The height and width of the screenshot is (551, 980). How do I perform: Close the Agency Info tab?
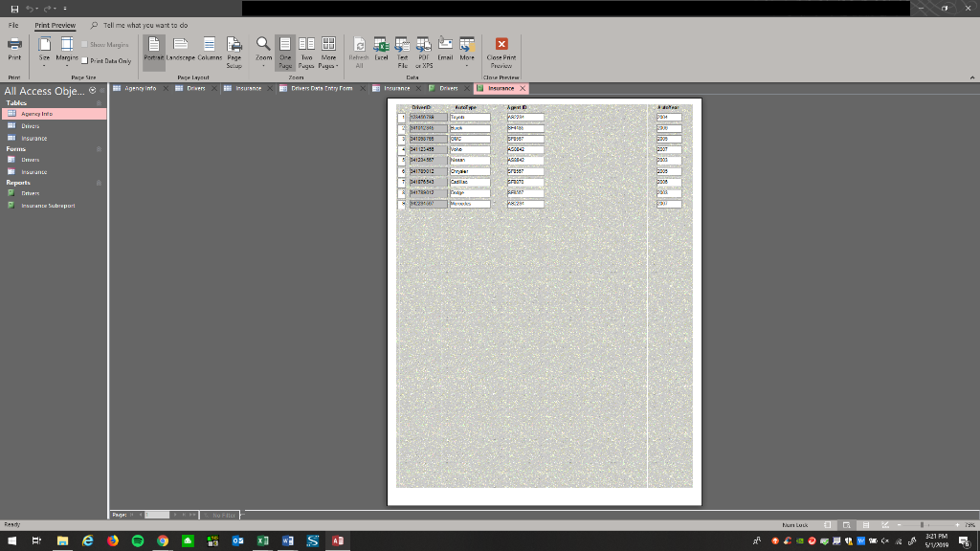click(x=166, y=89)
